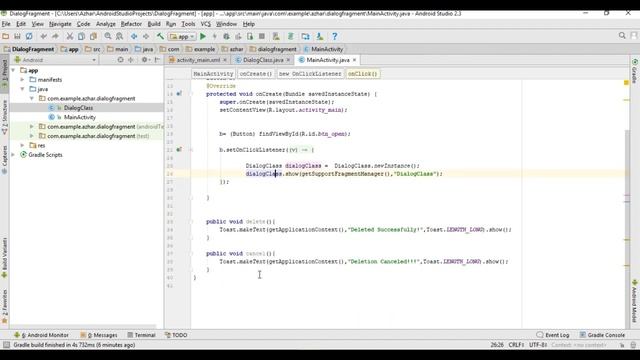
Task: Click the Save All toolbar icon
Action: [17, 36]
